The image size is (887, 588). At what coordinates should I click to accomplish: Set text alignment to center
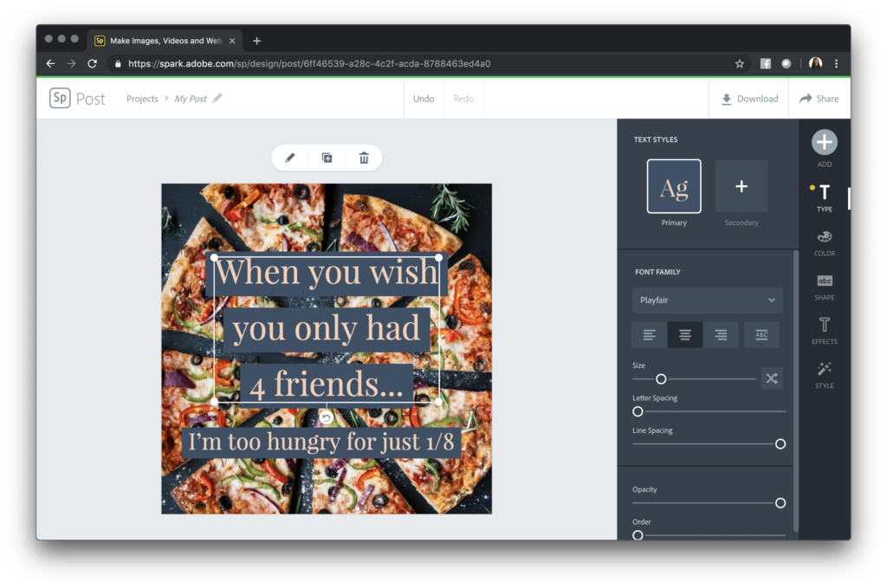[685, 335]
